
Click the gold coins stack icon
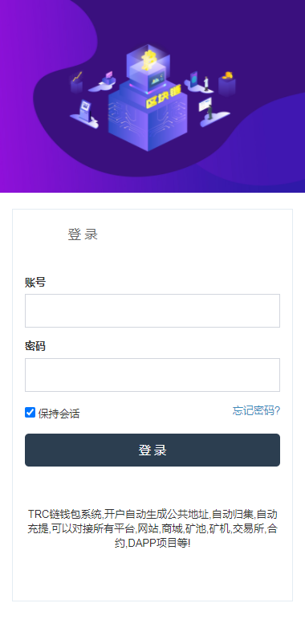point(227,84)
